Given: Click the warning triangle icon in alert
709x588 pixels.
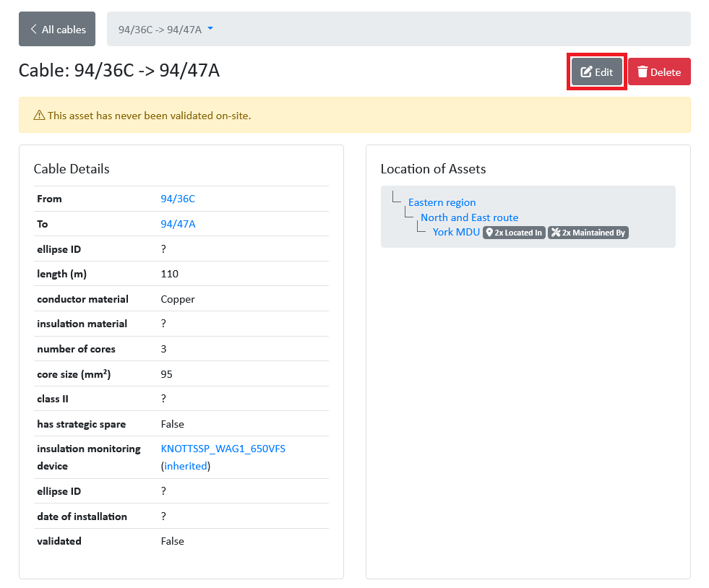Looking at the screenshot, I should coord(39,116).
